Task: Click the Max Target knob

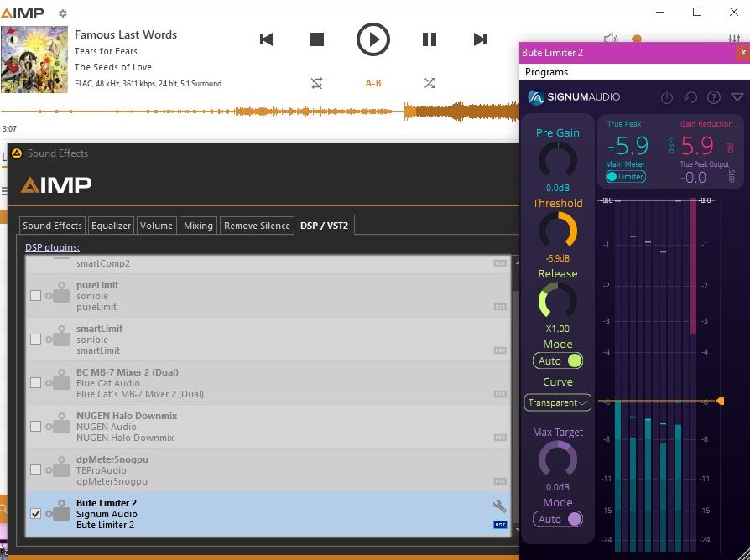Action: tap(558, 459)
